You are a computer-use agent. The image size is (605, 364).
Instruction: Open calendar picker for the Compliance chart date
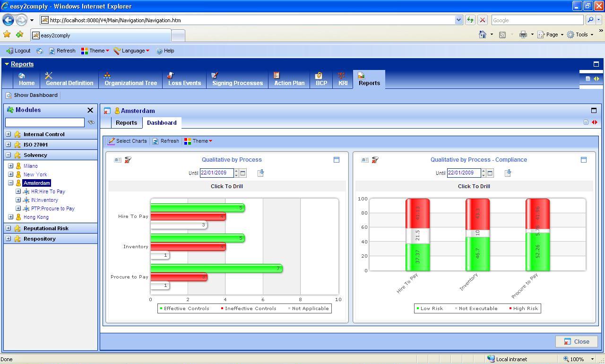(x=490, y=173)
